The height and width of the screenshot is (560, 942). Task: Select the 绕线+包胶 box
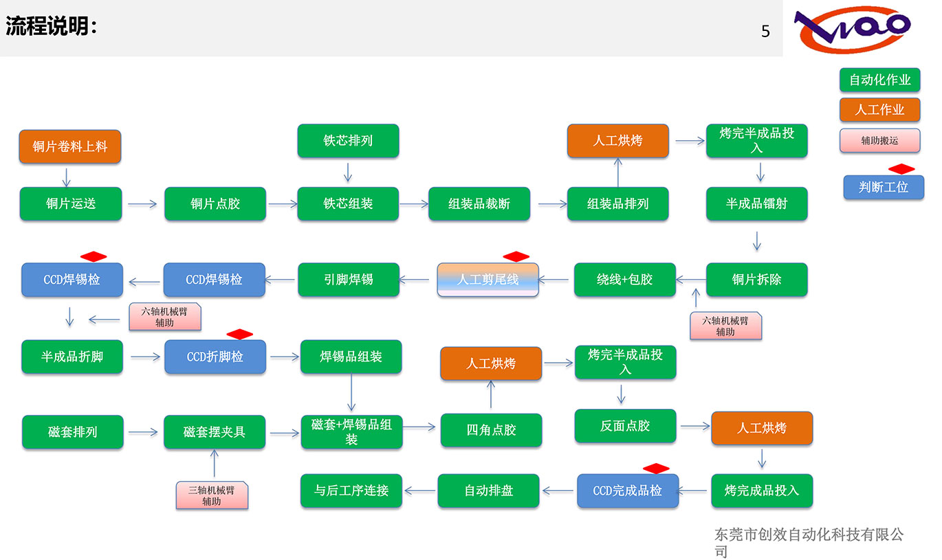pos(624,280)
